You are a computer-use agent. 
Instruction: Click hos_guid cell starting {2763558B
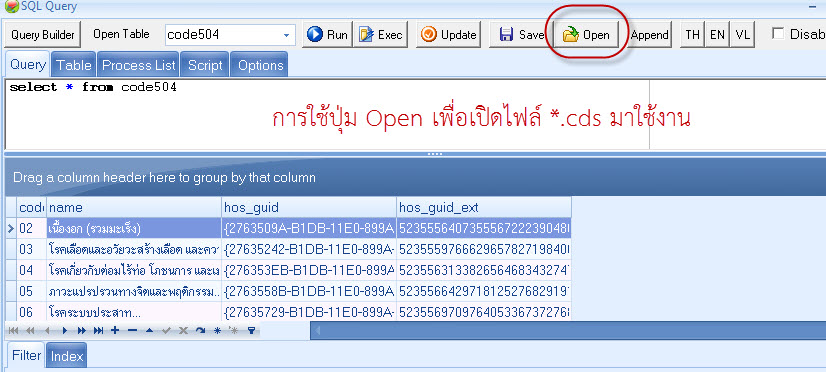(x=309, y=291)
